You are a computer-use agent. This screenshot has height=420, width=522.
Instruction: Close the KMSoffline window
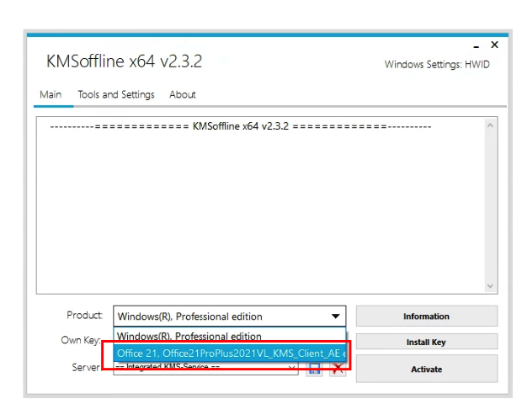pos(495,45)
